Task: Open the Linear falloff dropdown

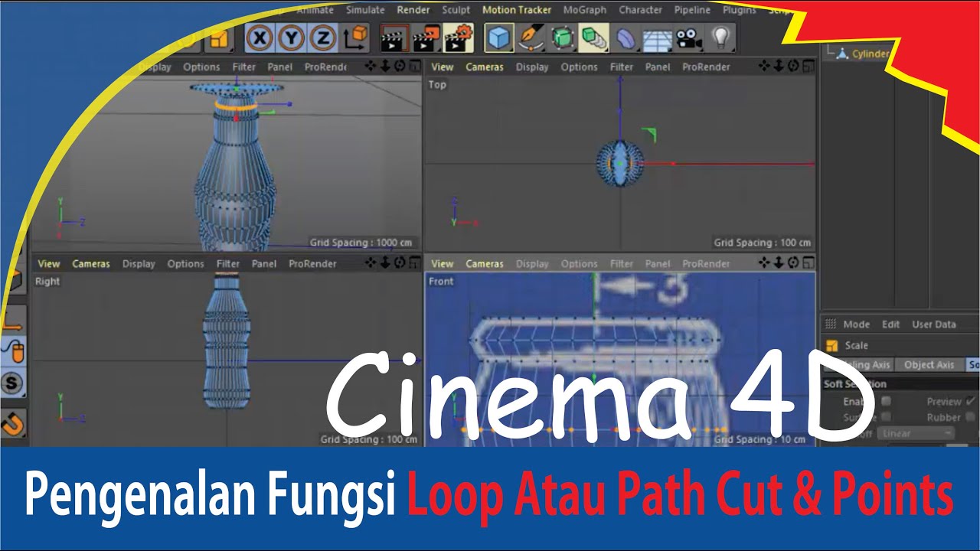Action: click(916, 433)
